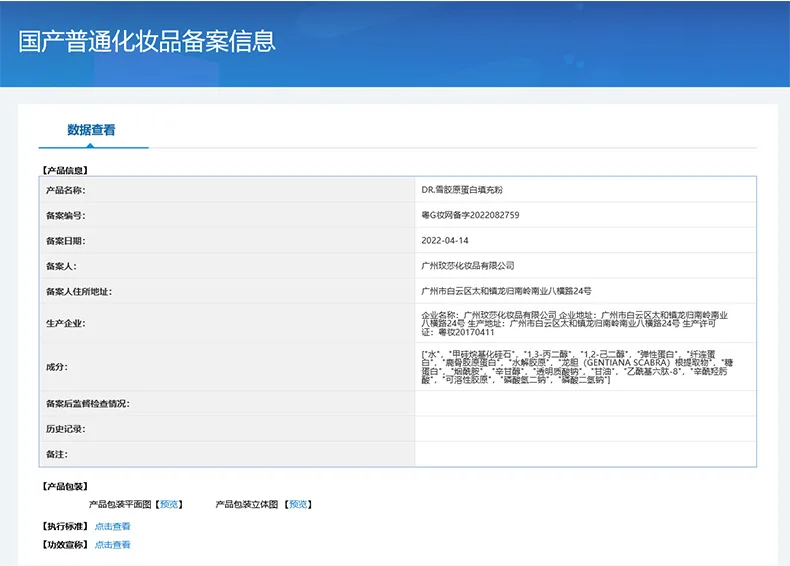Select the 历史记录 label

click(65, 429)
